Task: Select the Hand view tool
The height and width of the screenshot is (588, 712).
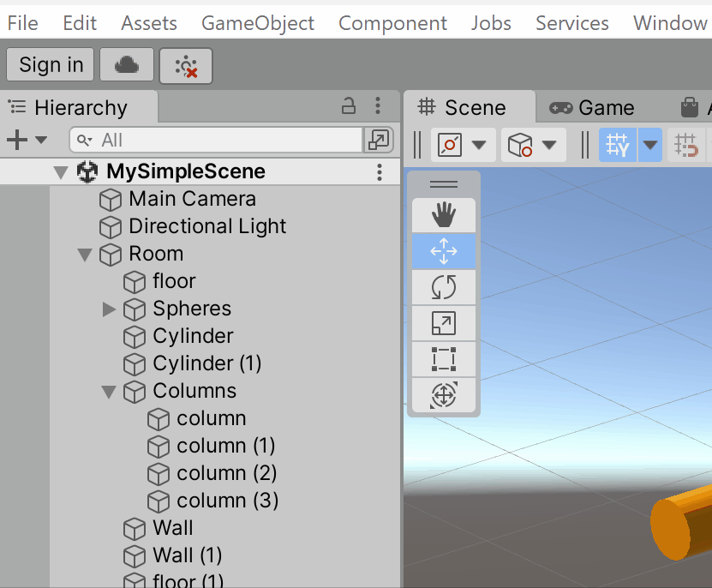Action: point(443,214)
